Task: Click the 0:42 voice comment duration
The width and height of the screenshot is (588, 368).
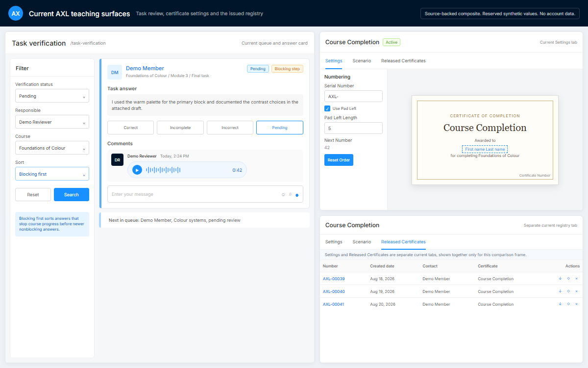Action: pyautogui.click(x=237, y=170)
